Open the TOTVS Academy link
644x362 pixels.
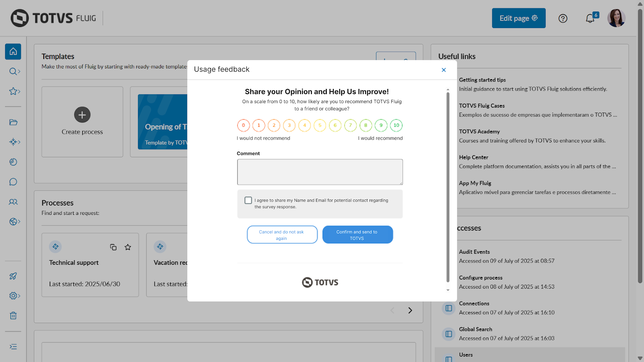(479, 132)
